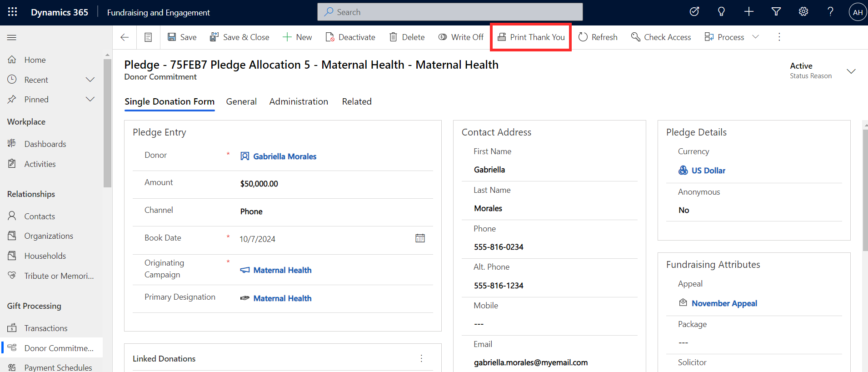
Task: Open Payment Schedules in sidebar
Action: pyautogui.click(x=51, y=367)
